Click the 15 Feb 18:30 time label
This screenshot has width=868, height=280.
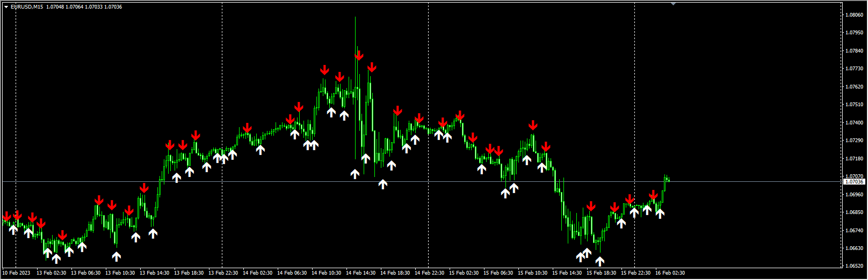[x=602, y=273]
